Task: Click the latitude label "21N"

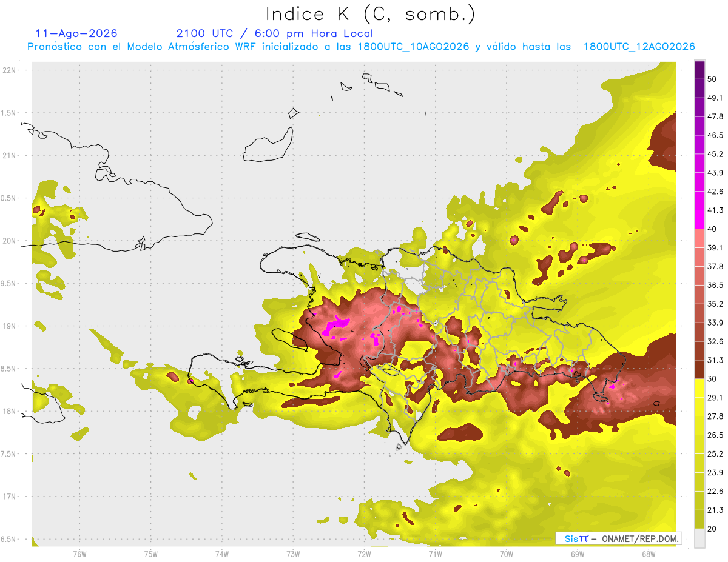Action: point(10,155)
